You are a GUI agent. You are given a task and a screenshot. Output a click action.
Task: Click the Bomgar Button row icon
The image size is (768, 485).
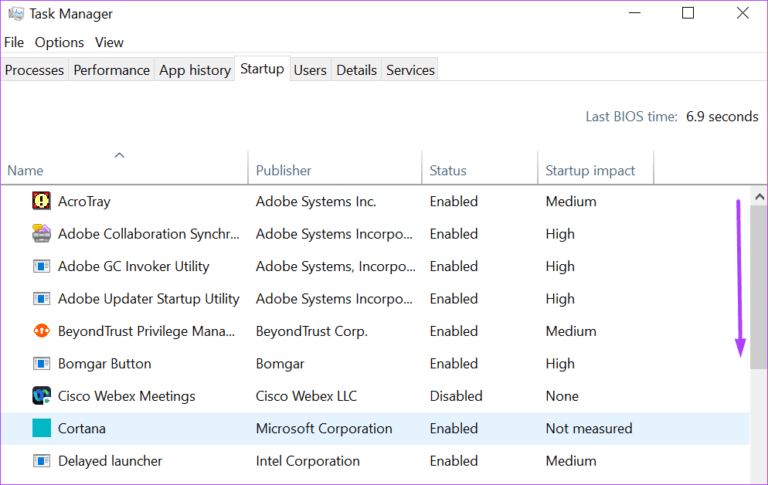[x=41, y=364]
